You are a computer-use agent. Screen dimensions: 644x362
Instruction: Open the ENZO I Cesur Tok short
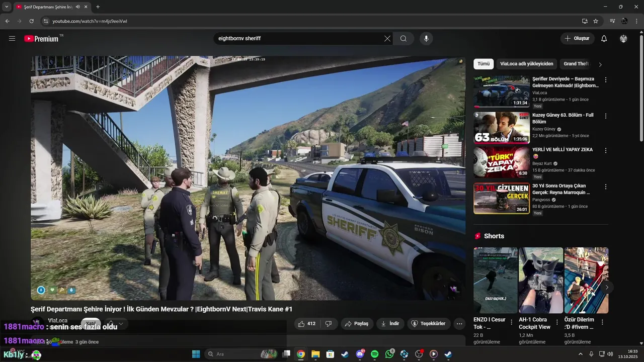pos(496,280)
